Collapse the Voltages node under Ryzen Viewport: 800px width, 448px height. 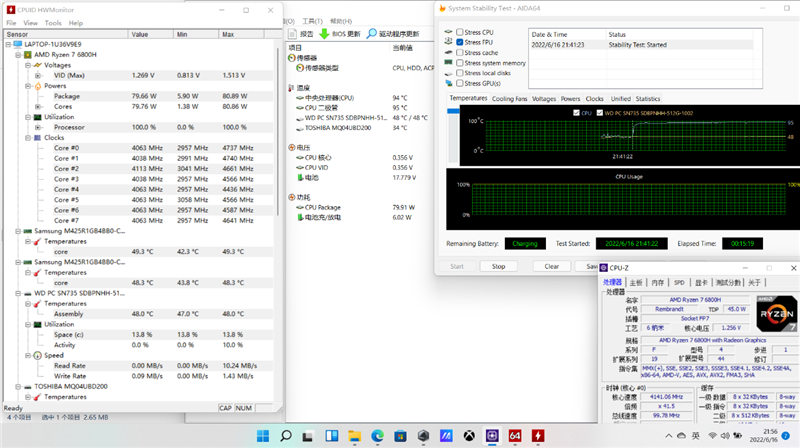pos(28,65)
